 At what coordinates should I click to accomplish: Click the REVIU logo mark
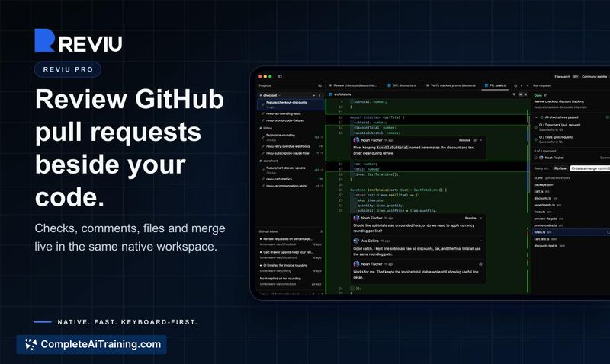click(x=44, y=40)
